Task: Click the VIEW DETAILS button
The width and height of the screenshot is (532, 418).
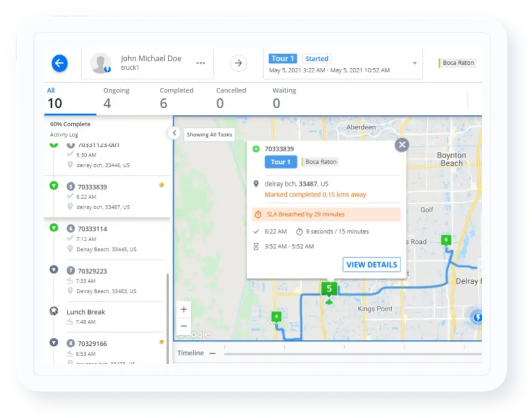Action: coord(371,265)
